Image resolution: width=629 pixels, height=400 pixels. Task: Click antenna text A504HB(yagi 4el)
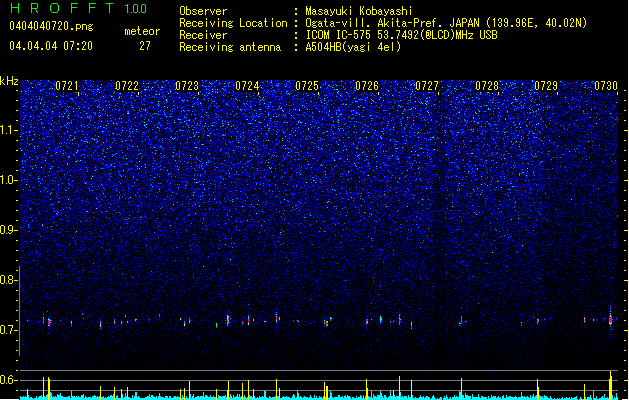click(x=353, y=47)
